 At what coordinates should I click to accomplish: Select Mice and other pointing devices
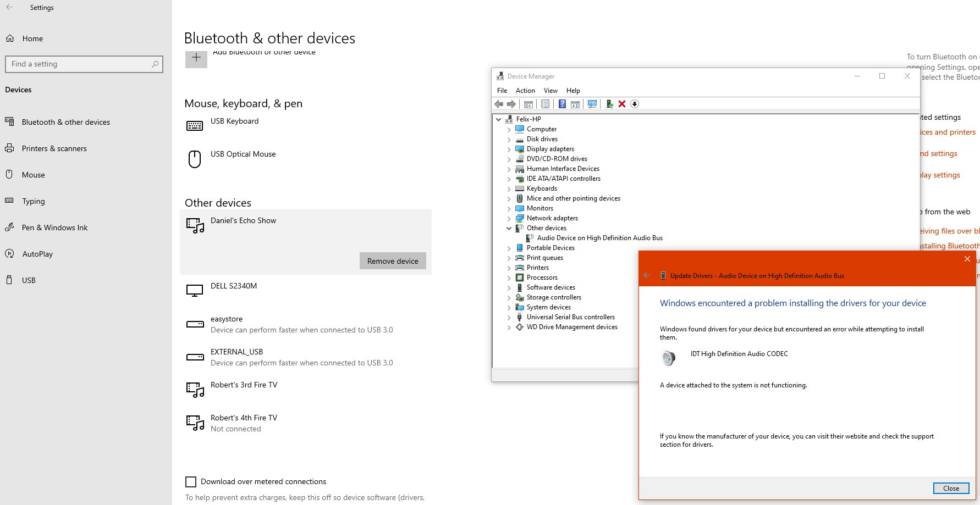point(574,198)
